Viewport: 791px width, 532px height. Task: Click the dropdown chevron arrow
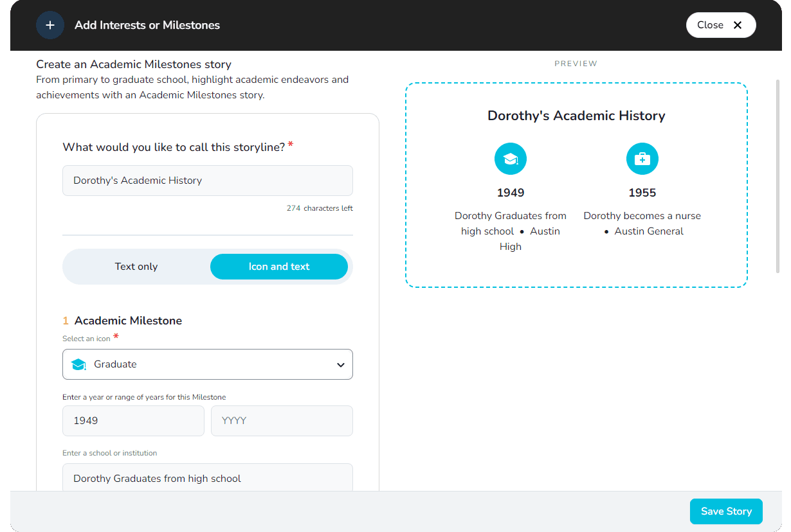pyautogui.click(x=340, y=365)
